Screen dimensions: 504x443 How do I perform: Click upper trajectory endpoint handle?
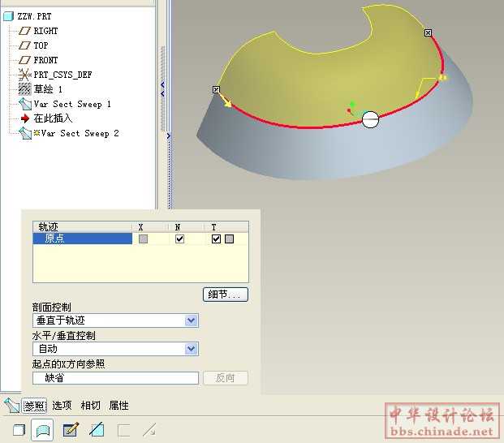pos(428,32)
